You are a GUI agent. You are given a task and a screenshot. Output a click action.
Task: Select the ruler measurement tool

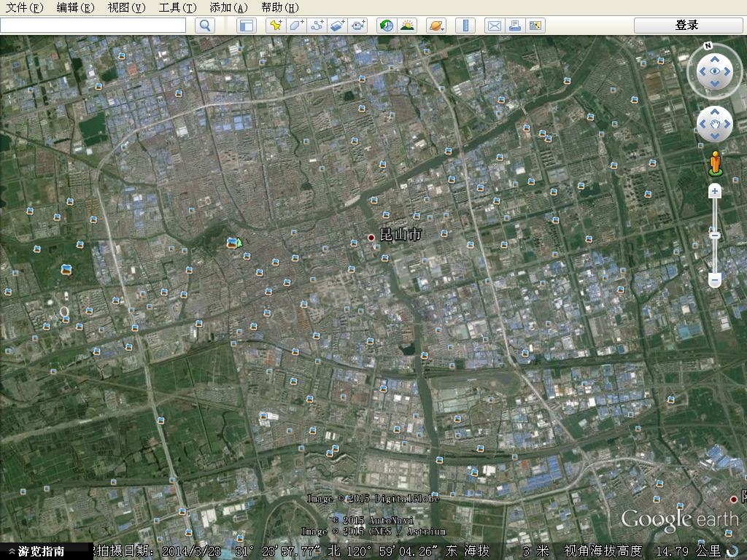pos(465,26)
